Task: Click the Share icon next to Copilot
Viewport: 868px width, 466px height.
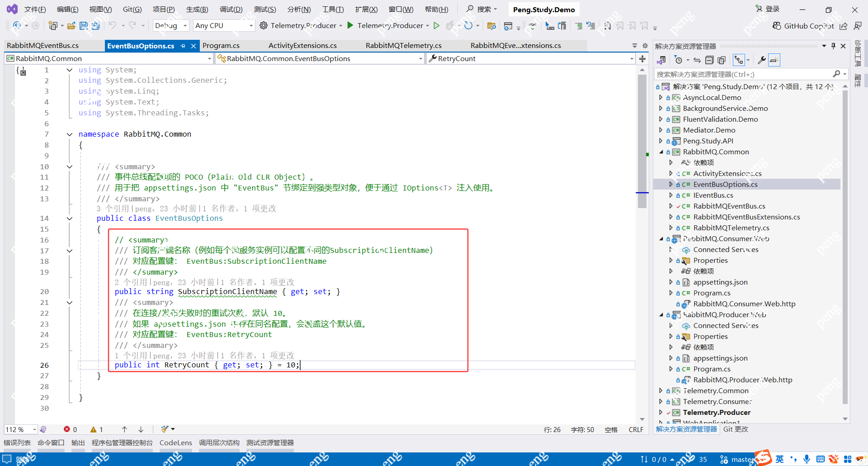Action: coord(844,26)
